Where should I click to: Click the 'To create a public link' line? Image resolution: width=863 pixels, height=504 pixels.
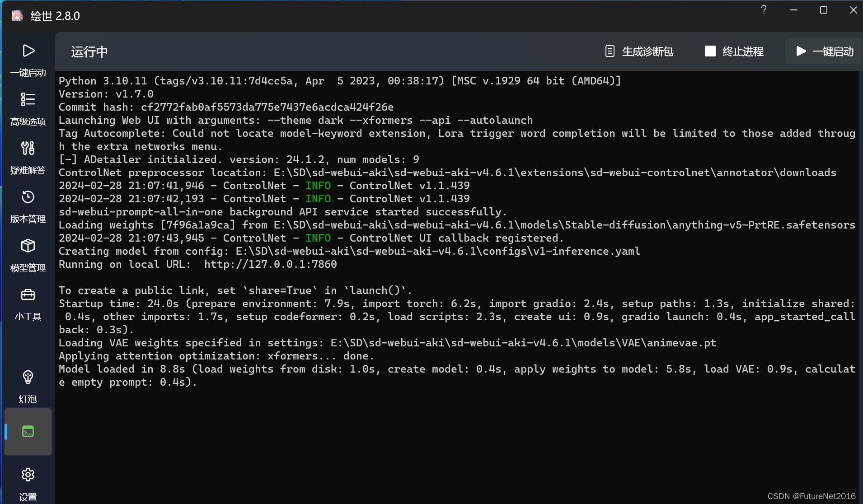[235, 290]
